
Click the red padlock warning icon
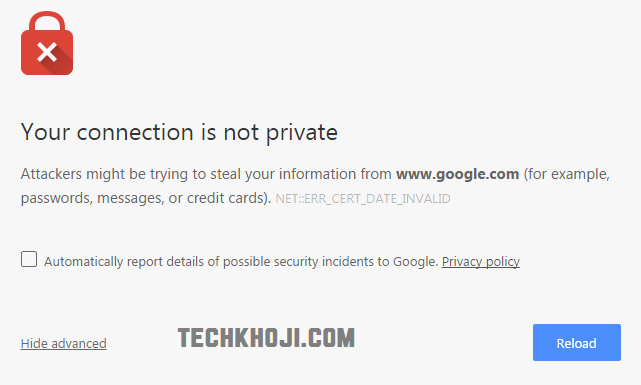[47, 43]
